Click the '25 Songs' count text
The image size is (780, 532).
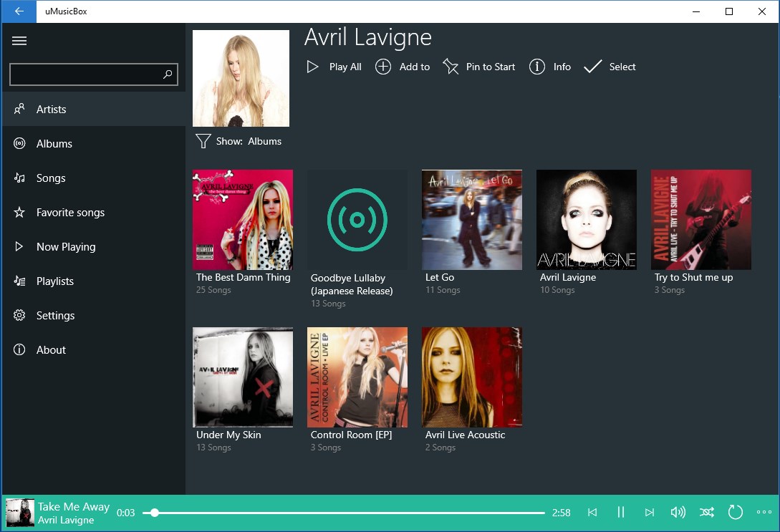(213, 290)
